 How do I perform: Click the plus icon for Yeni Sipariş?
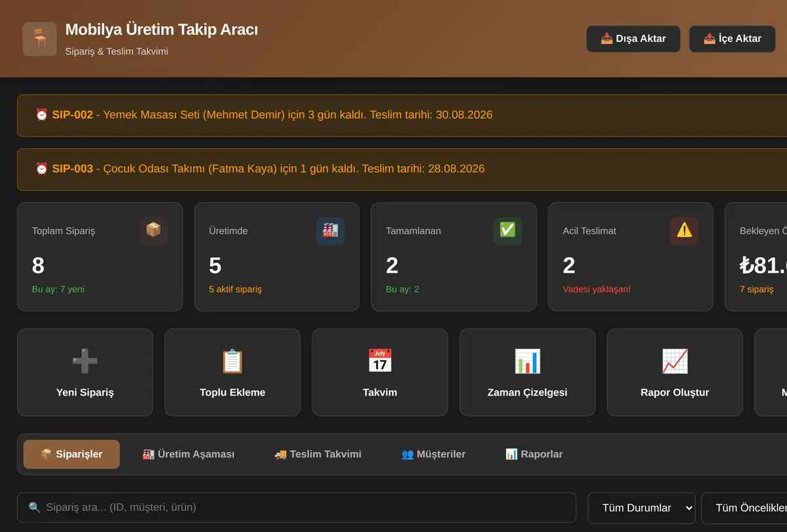pyautogui.click(x=85, y=361)
